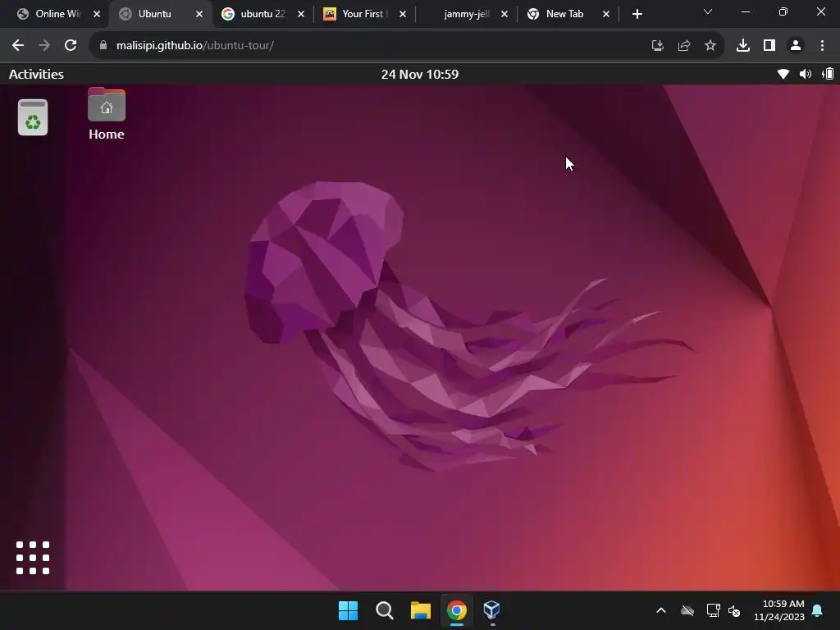Bookmark this tab with star icon

tap(710, 46)
